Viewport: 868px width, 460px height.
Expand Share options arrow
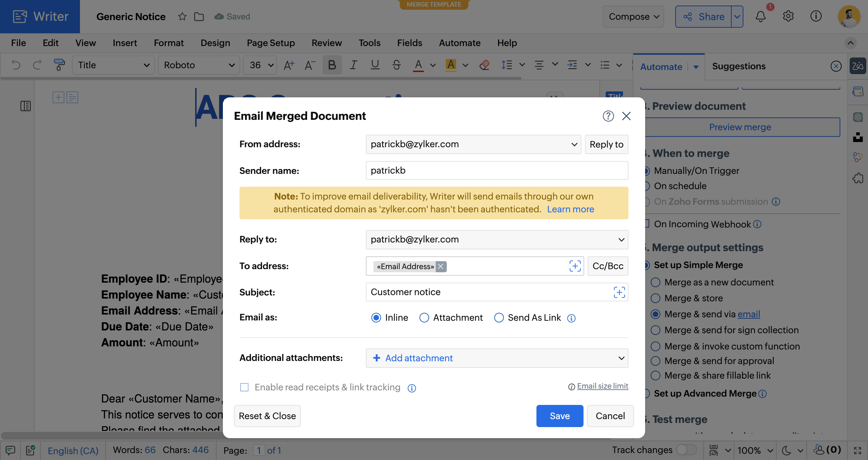pyautogui.click(x=737, y=16)
